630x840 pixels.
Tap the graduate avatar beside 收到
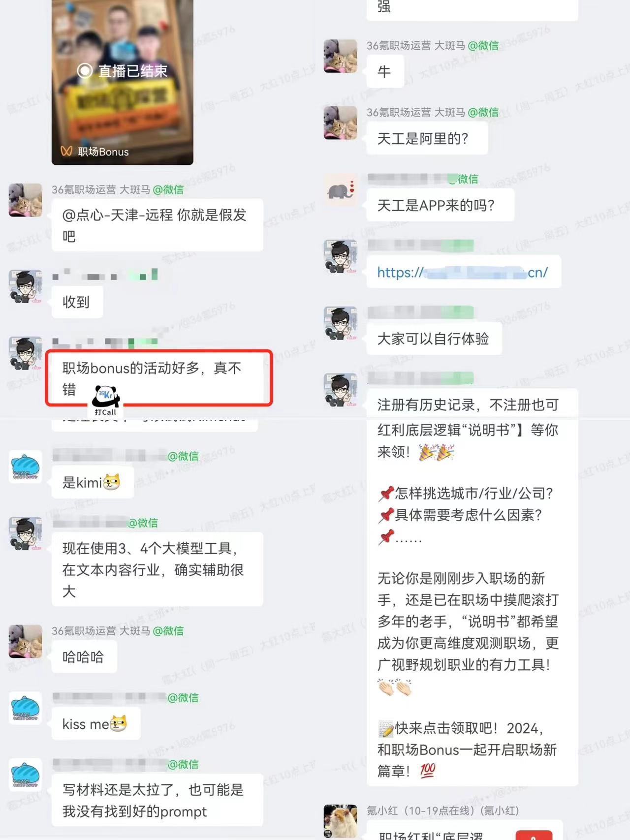point(26,286)
